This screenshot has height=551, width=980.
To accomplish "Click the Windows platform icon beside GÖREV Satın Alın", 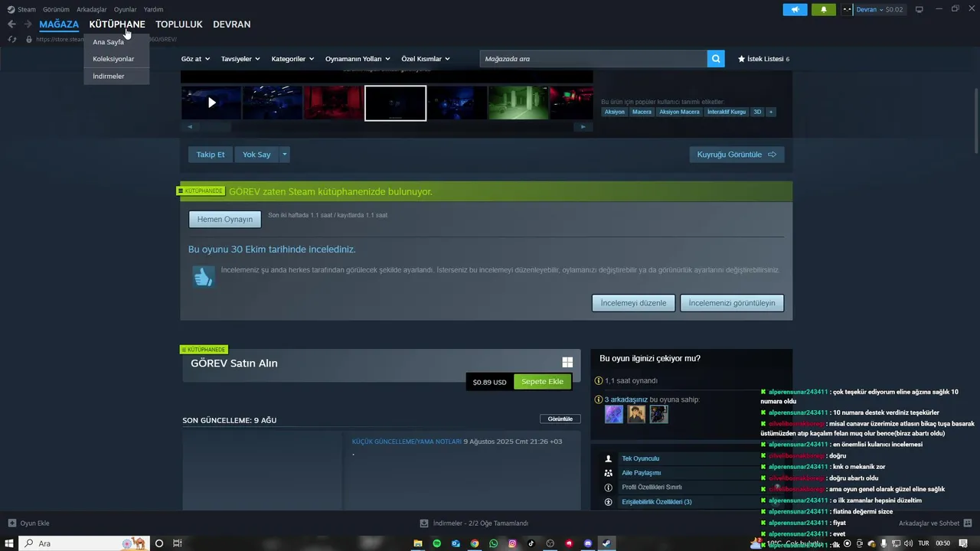I will (567, 363).
